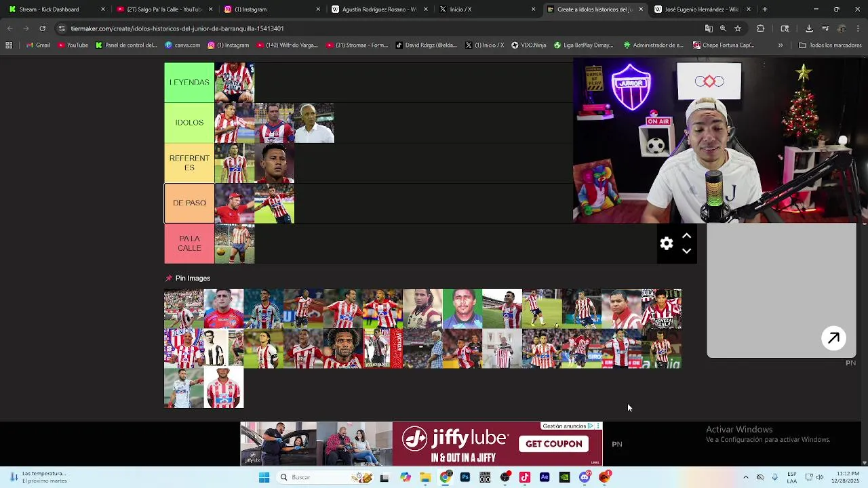868x488 pixels.
Task: Select the LEYENDAS green tier label
Action: (189, 82)
